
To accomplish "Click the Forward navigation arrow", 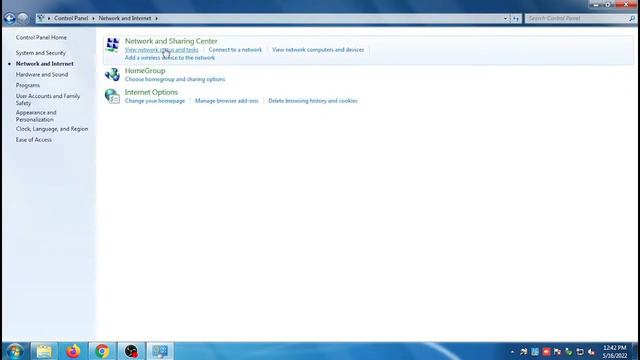I will (23, 18).
